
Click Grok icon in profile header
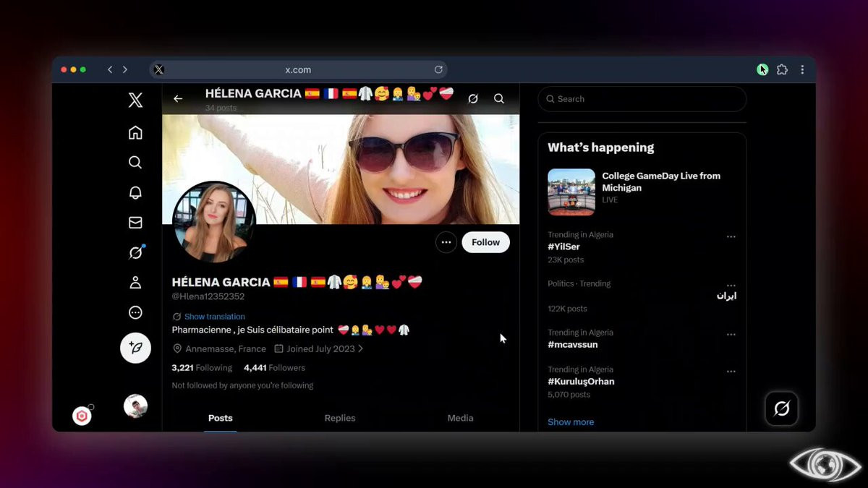pos(473,99)
